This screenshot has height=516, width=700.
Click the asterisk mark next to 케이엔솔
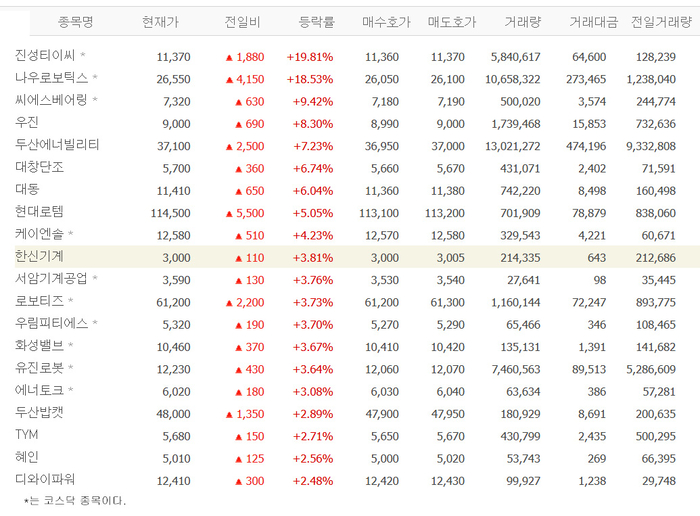71,234
